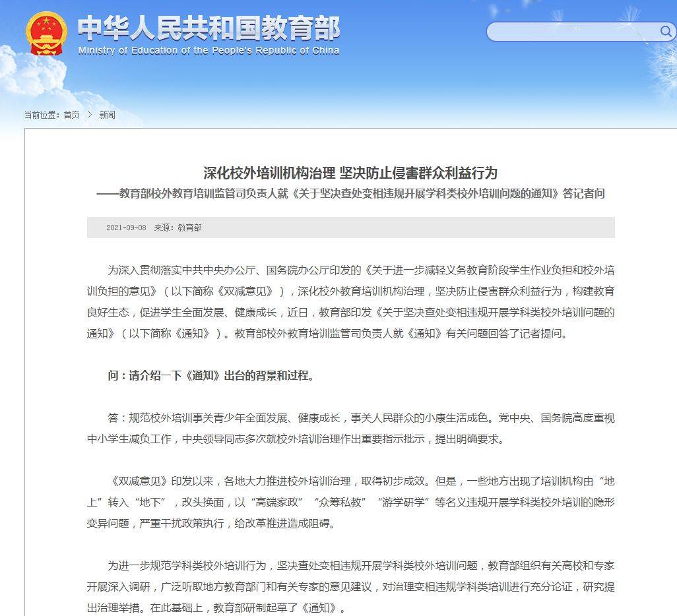Click the paragraph starting 为深入贯彻落实中共中央办公厅
The height and width of the screenshot is (616, 677).
(x=350, y=301)
